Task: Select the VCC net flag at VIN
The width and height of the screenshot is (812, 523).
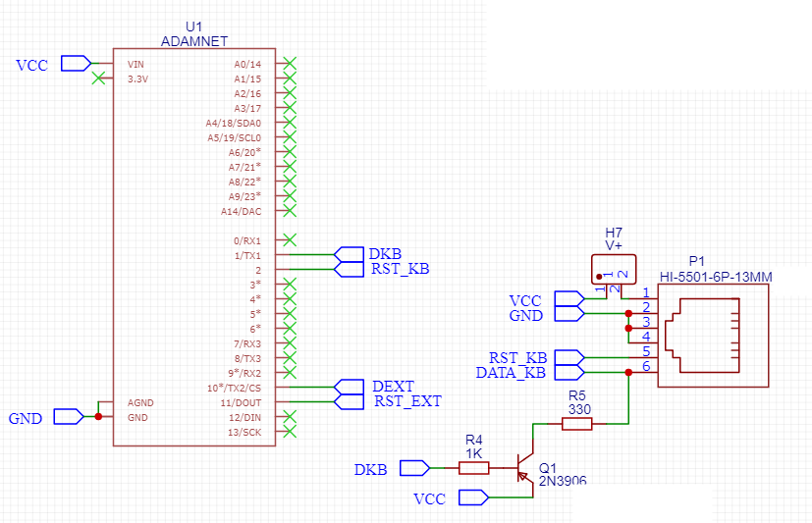Action: tap(75, 64)
